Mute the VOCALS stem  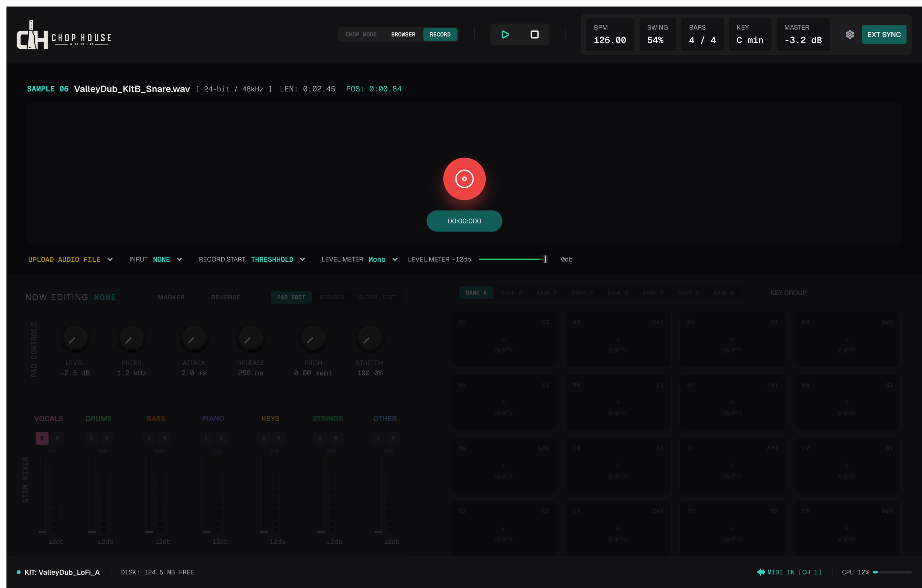pyautogui.click(x=58, y=438)
